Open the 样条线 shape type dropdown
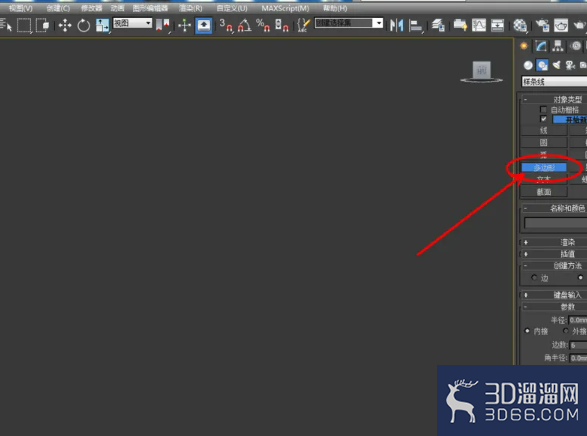Viewport: 587px width, 436px height. (x=554, y=82)
